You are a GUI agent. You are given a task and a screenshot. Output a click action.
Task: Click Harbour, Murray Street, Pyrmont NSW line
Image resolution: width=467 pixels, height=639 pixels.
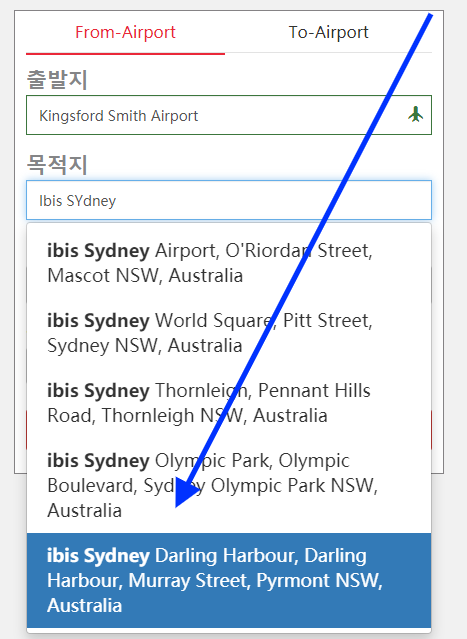(x=215, y=581)
